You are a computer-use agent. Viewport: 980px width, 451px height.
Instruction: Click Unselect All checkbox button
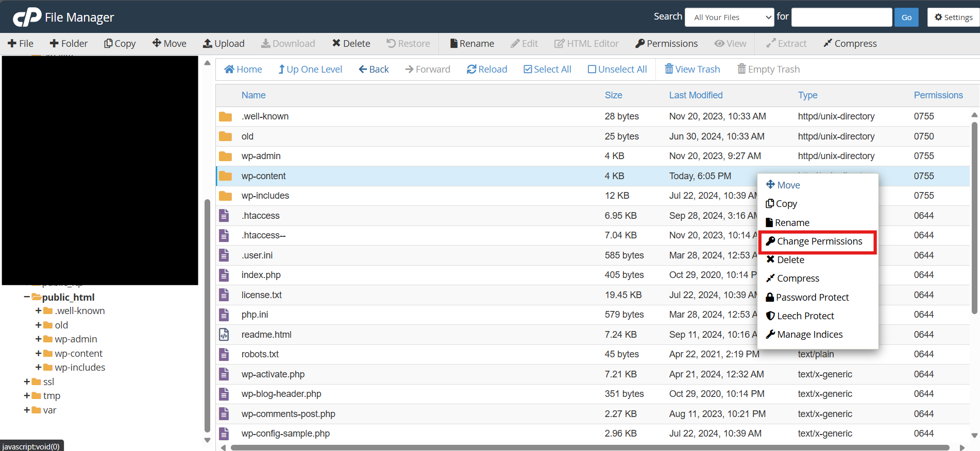[x=592, y=70]
